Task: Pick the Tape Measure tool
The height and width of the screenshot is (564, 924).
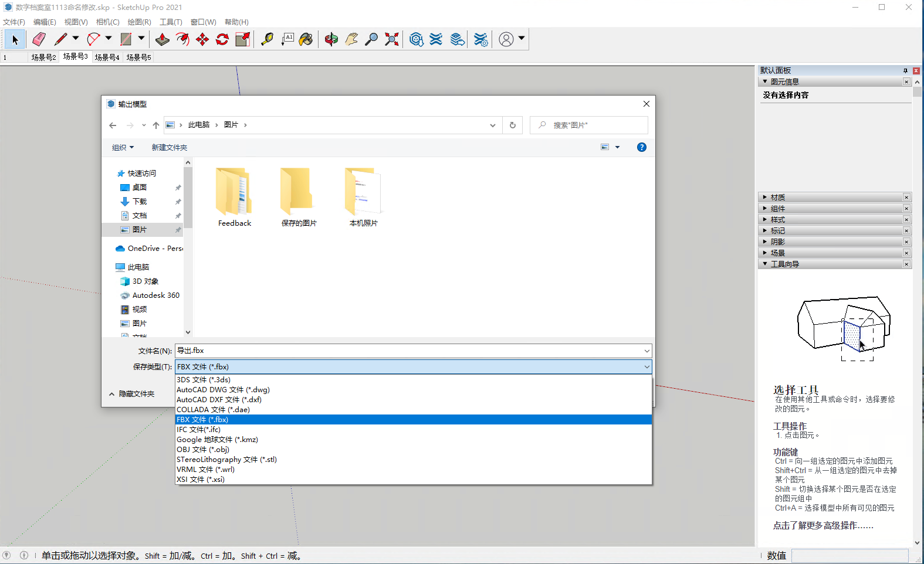Action: (x=267, y=39)
